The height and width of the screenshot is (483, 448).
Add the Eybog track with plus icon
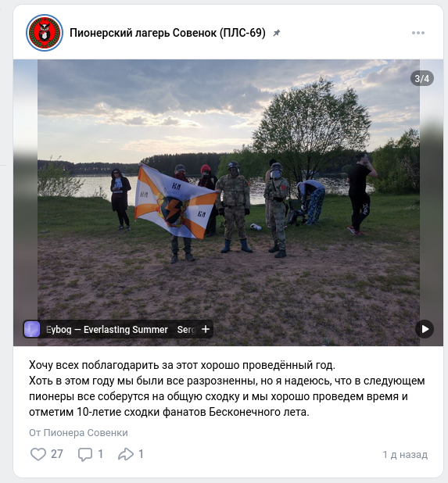206,329
